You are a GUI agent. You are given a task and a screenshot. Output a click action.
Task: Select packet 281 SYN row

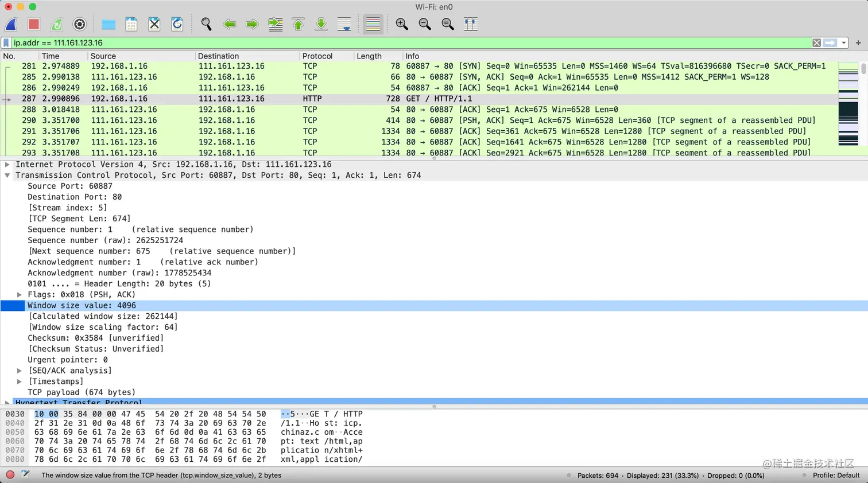pyautogui.click(x=419, y=66)
